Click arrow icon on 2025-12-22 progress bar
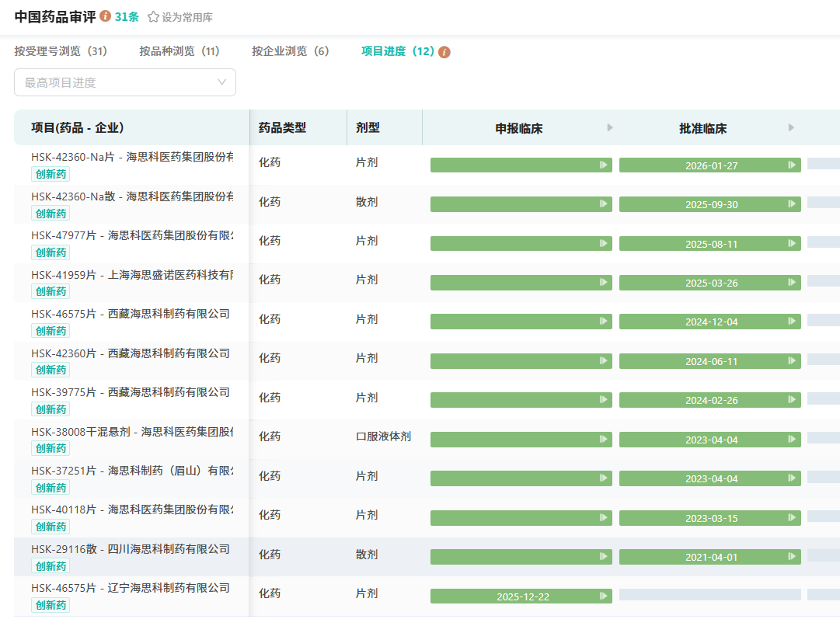Screen dimensions: 840x626 (603, 596)
